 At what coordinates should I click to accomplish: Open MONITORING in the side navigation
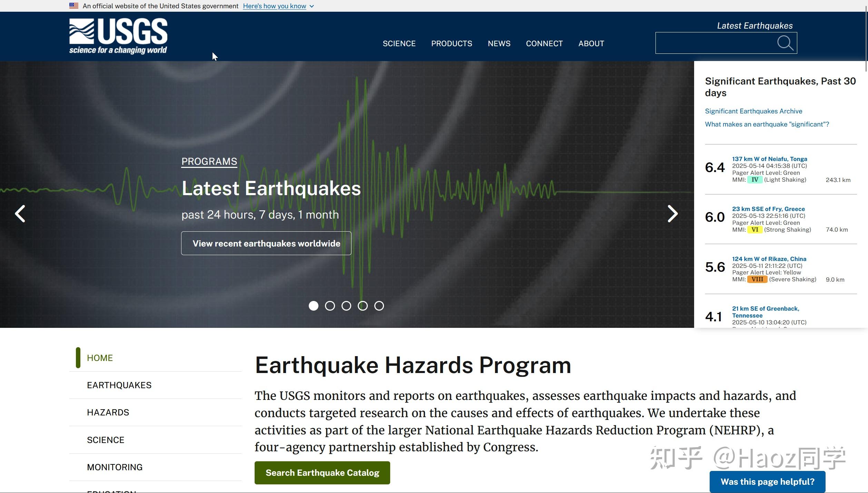tap(115, 467)
